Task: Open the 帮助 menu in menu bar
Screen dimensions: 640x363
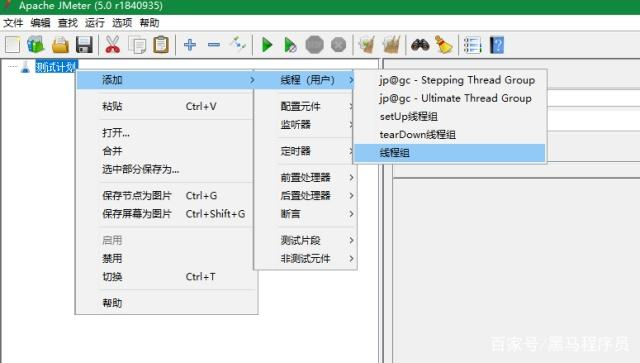Action: (x=149, y=23)
